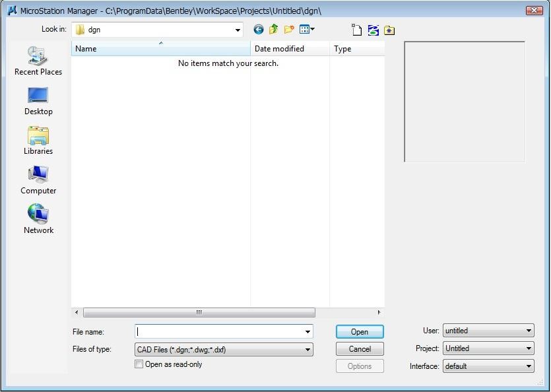Viewport: 551px width, 392px height.
Task: Click the Back navigation arrow icon
Action: pos(258,30)
